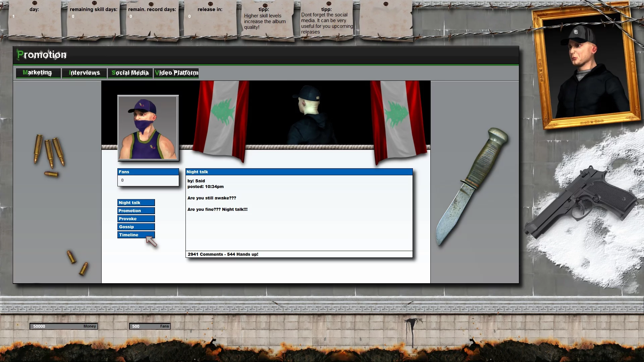Open the Timeline view
Viewport: 644px width, 362px height.
pyautogui.click(x=136, y=235)
